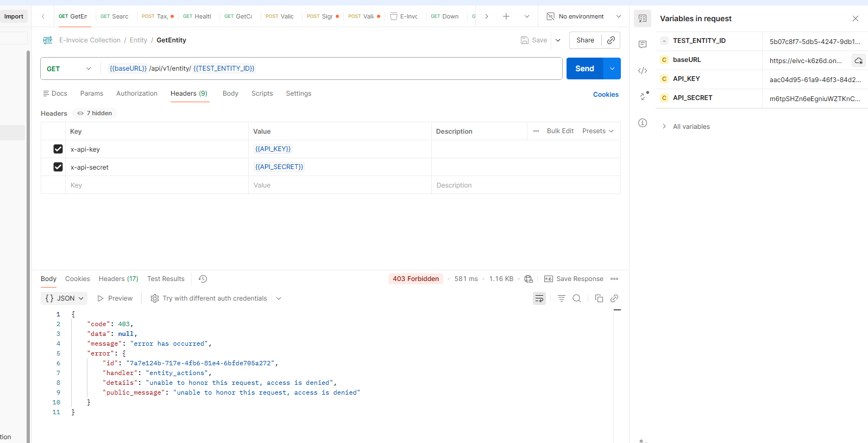Open the No environment dropdown
Screen dimensions: 868x443
pos(584,16)
